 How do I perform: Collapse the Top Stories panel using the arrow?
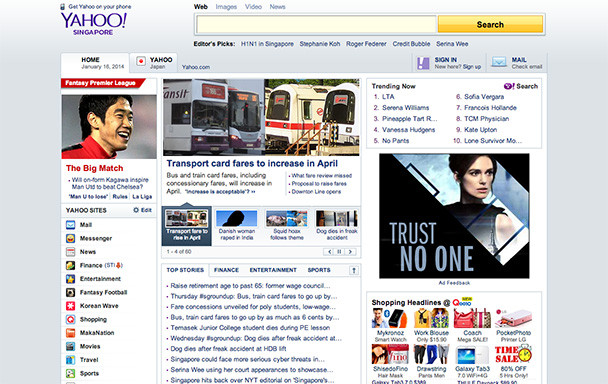[354, 270]
